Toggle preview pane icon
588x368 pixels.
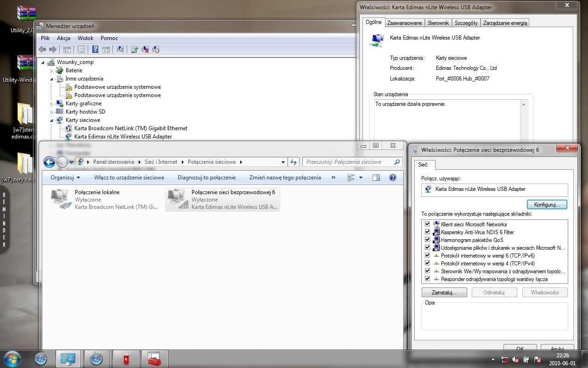pos(376,178)
